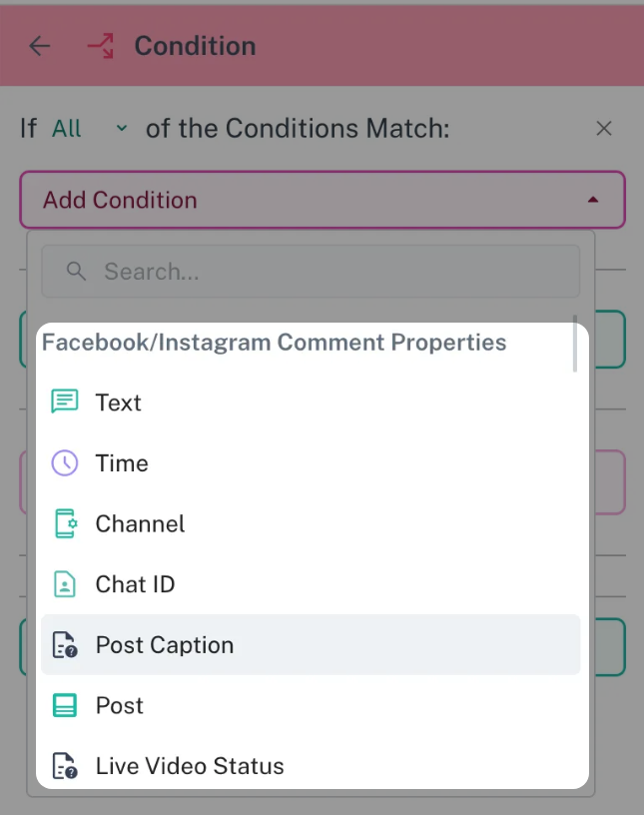
Task: Pick Post Caption from the list
Action: [165, 645]
